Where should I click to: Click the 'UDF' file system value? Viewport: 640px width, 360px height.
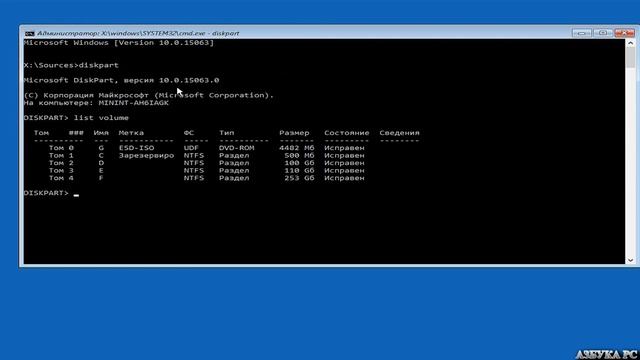pyautogui.click(x=191, y=148)
